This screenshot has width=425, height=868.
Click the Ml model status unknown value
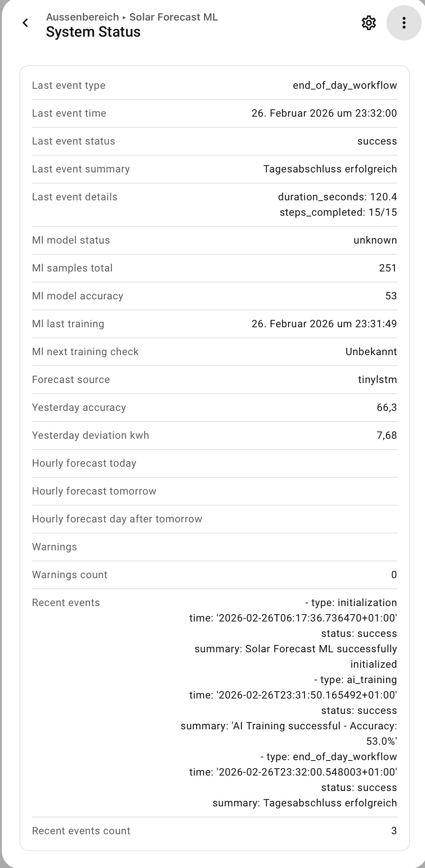point(375,240)
